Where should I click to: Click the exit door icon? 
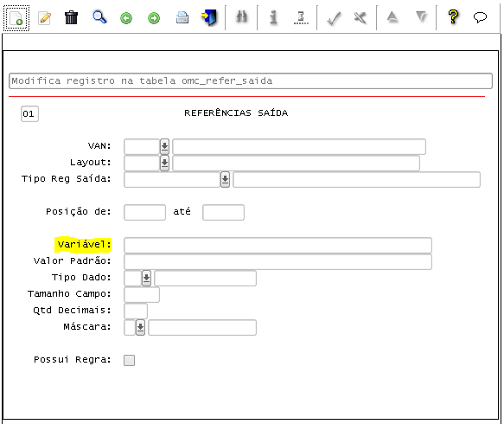[209, 17]
